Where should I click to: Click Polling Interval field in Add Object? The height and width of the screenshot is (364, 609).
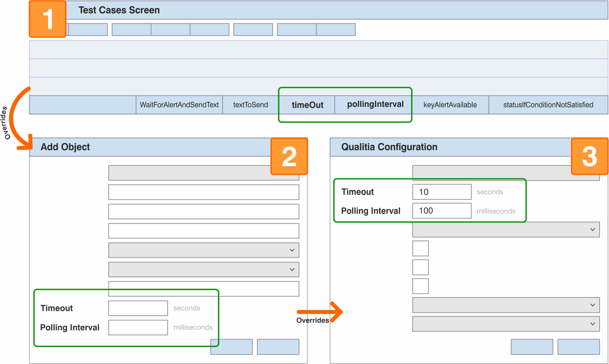point(138,327)
